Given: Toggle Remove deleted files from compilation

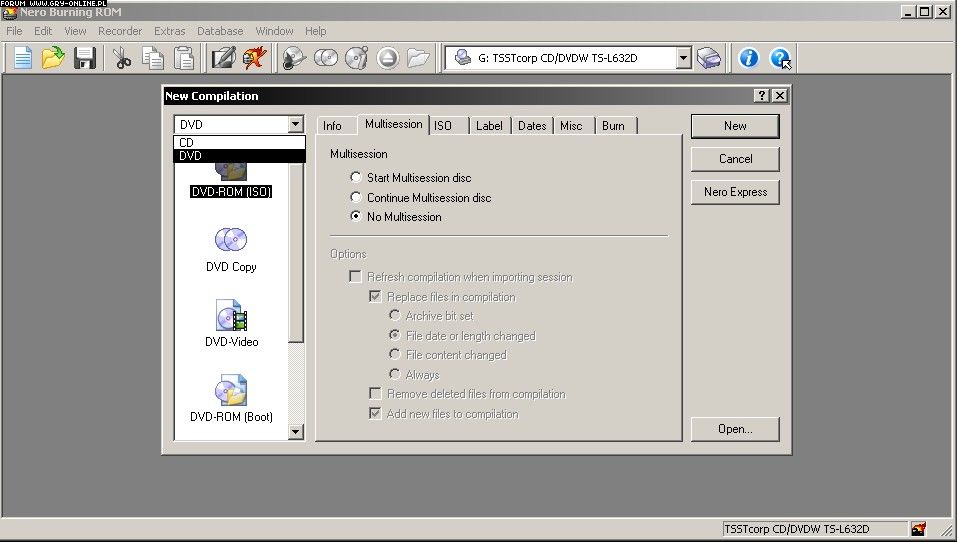Looking at the screenshot, I should 468,394.
